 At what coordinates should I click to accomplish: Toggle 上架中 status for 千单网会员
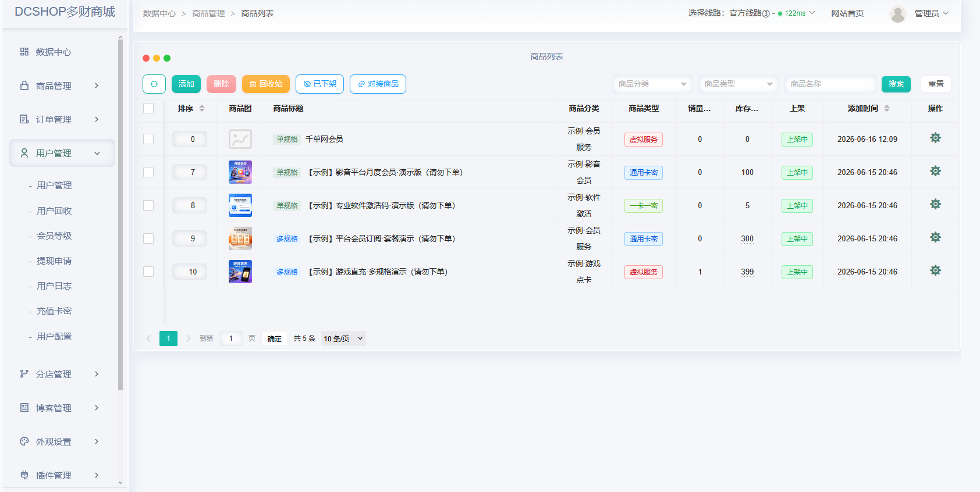pos(797,140)
